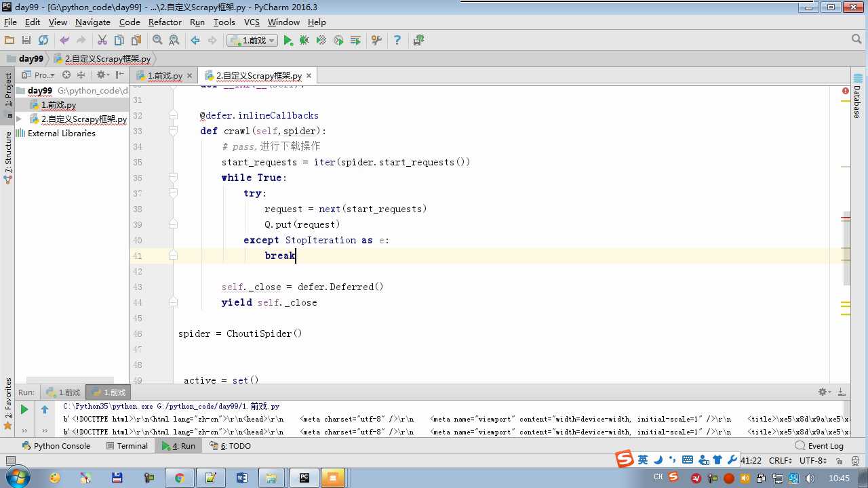The height and width of the screenshot is (488, 868).
Task: Click the Find magnifier icon
Action: coord(157,40)
